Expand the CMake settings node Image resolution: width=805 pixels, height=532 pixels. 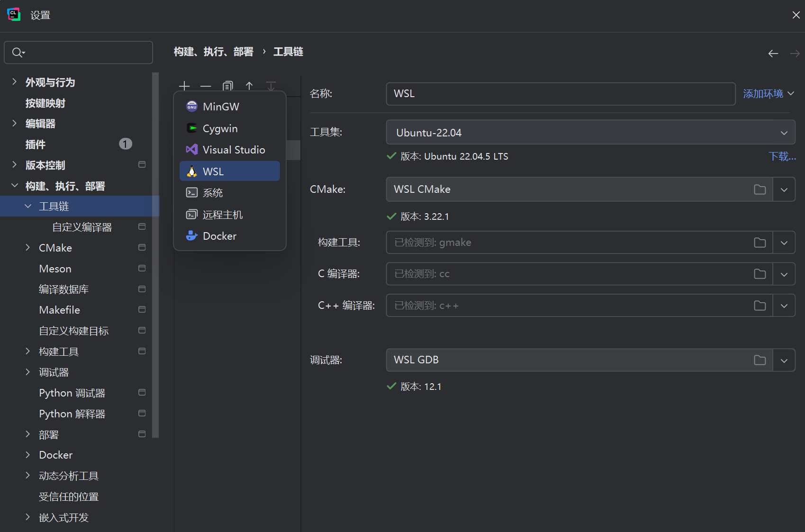pos(28,247)
